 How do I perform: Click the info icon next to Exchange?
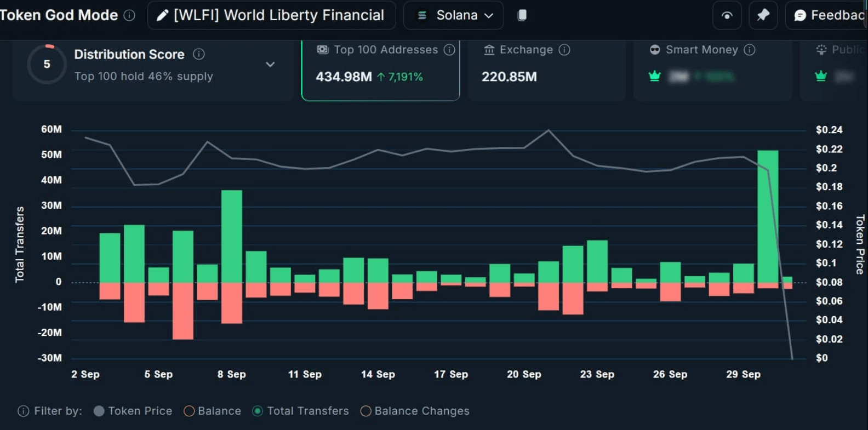(x=564, y=50)
